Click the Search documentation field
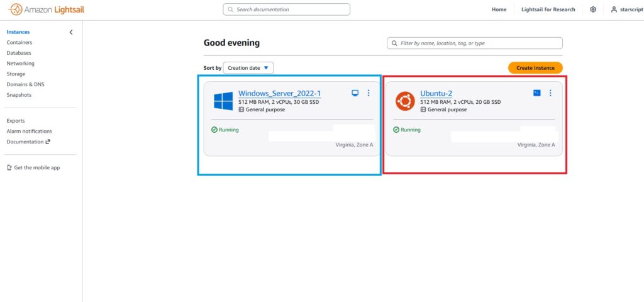Screen dimensions: 644x302 pyautogui.click(x=287, y=9)
